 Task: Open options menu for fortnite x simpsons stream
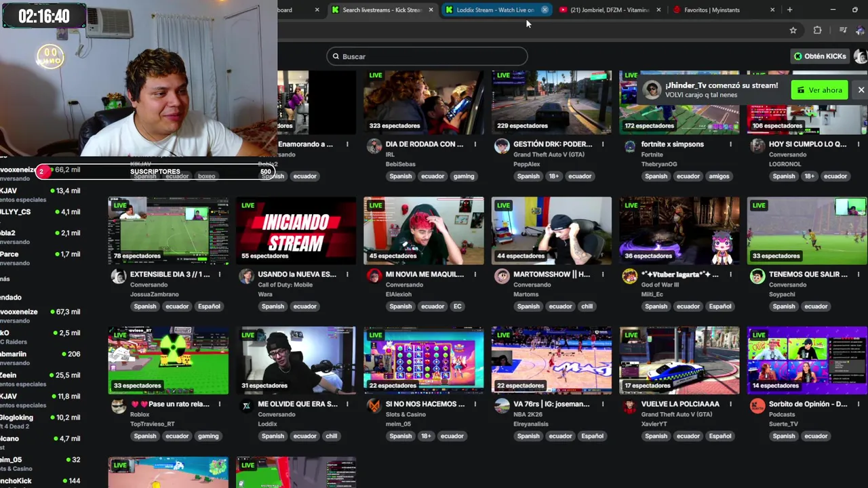[x=730, y=144]
